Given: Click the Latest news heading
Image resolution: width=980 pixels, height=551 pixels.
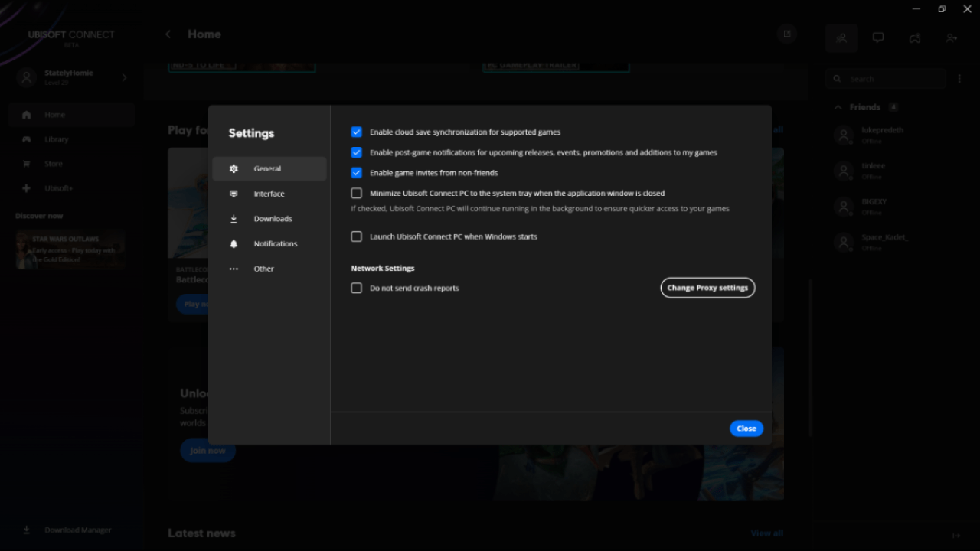Looking at the screenshot, I should (201, 533).
